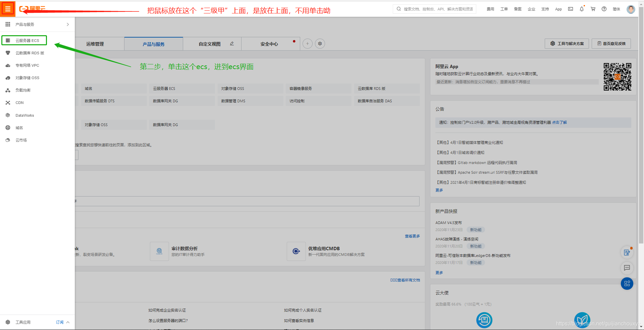Click 审计数据分析 card icon
This screenshot has height=330, width=644.
tap(159, 251)
